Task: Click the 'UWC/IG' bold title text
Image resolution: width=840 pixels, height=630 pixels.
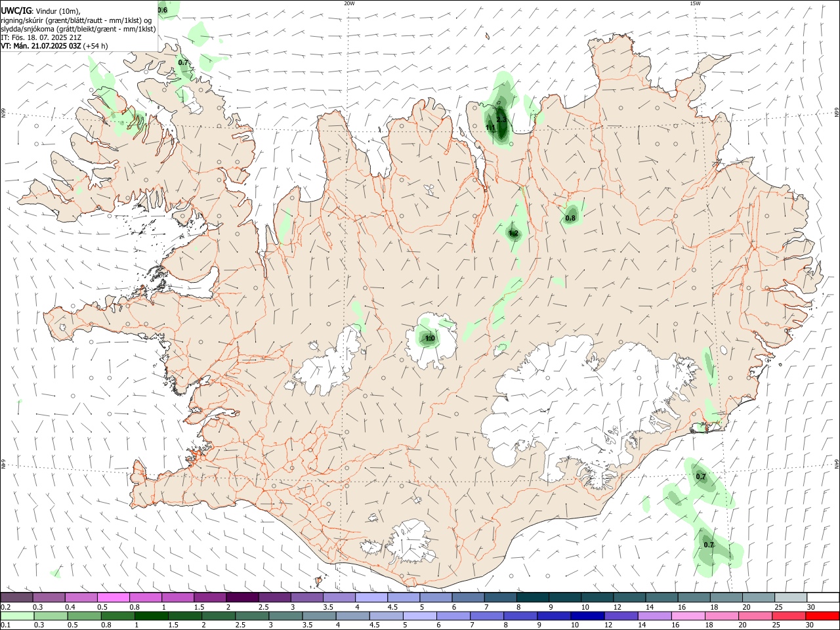Action: click(16, 10)
